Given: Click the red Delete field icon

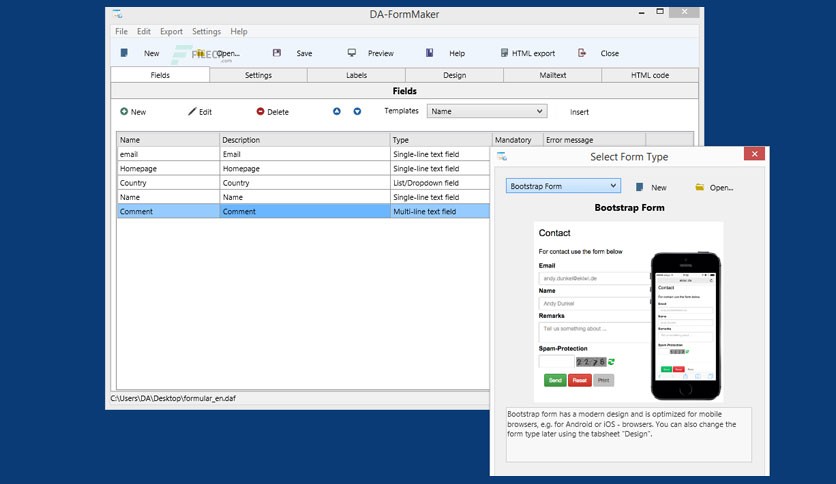Looking at the screenshot, I should point(260,111).
